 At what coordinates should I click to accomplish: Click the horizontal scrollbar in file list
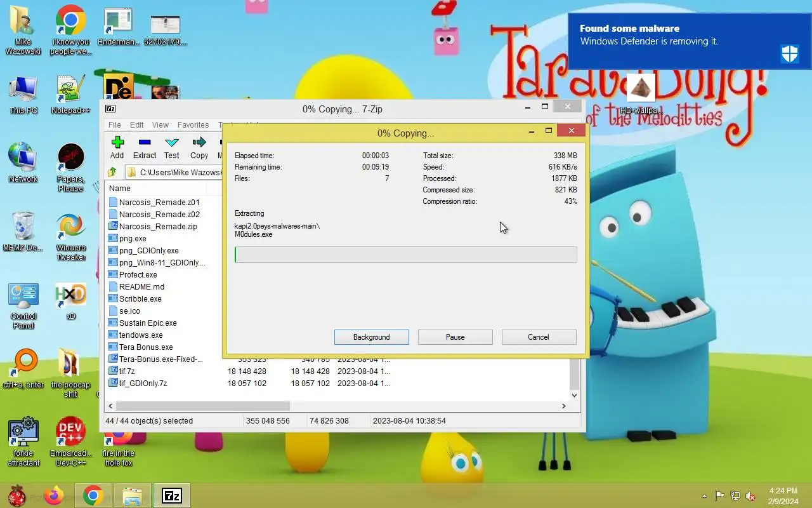(x=203, y=406)
